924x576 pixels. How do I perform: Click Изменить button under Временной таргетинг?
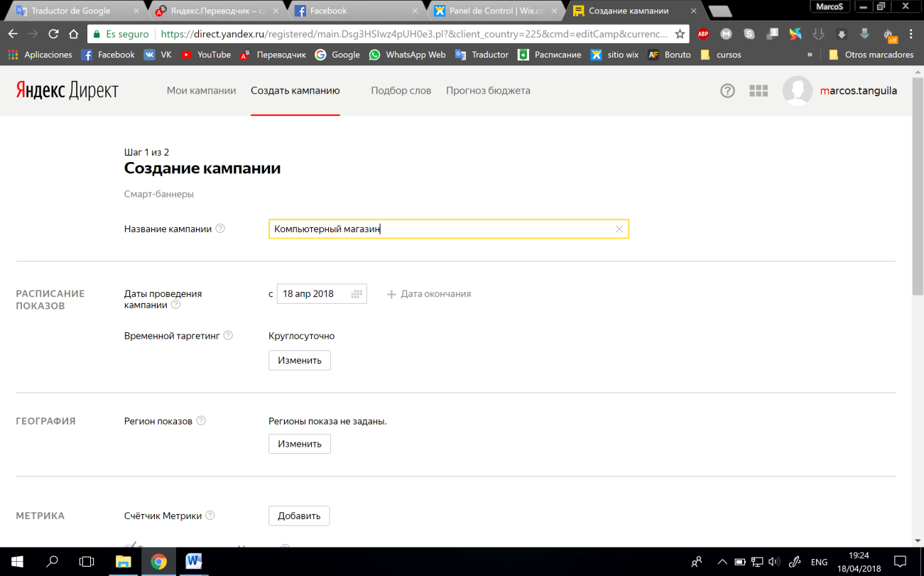coord(300,360)
